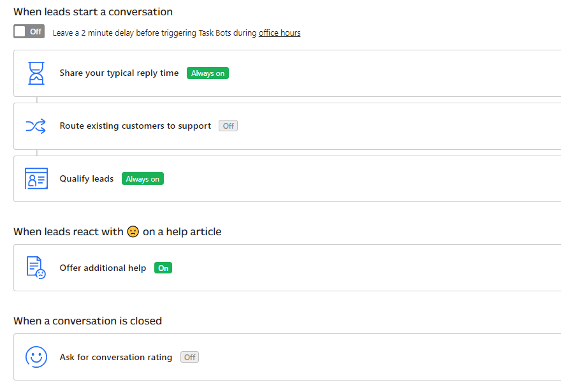
Task: Toggle the Off status on Ask for conversation rating
Action: pyautogui.click(x=189, y=357)
